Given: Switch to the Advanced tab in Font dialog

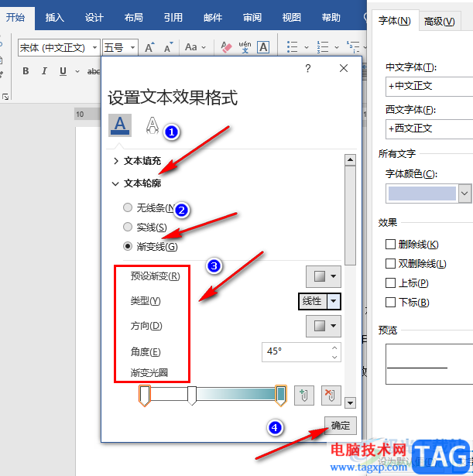Looking at the screenshot, I should [x=439, y=21].
